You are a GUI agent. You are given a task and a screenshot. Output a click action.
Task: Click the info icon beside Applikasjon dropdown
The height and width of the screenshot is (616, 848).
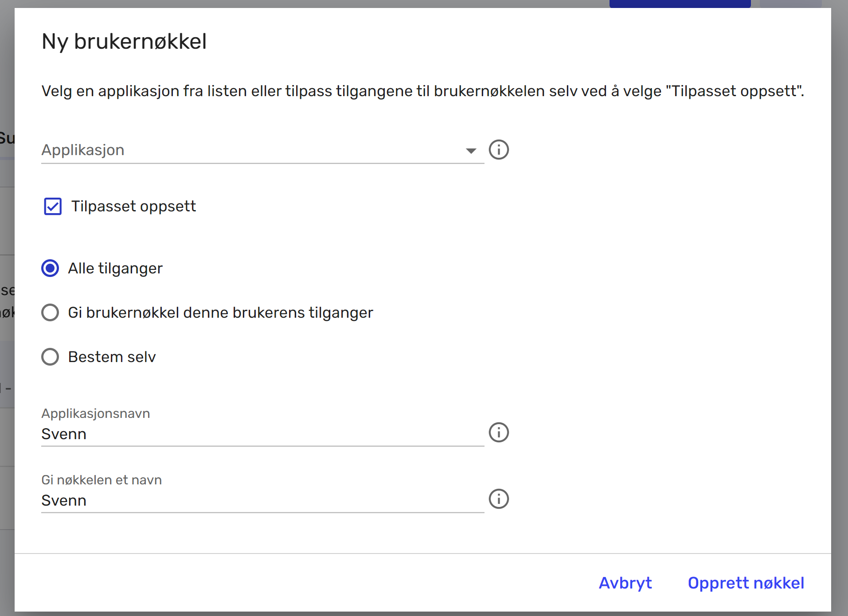click(499, 150)
